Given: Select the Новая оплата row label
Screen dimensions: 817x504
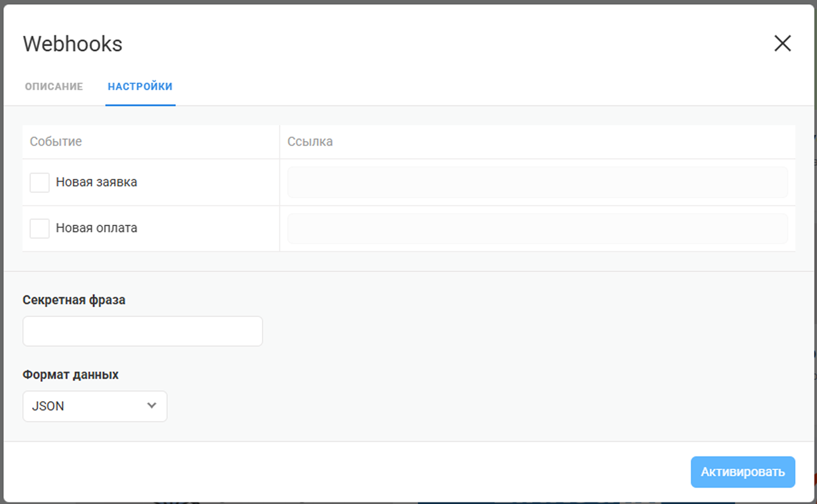Looking at the screenshot, I should point(96,228).
